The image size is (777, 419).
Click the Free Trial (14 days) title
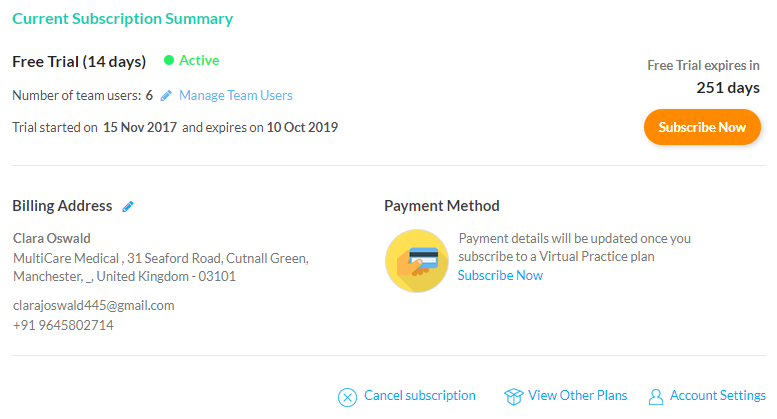click(79, 62)
